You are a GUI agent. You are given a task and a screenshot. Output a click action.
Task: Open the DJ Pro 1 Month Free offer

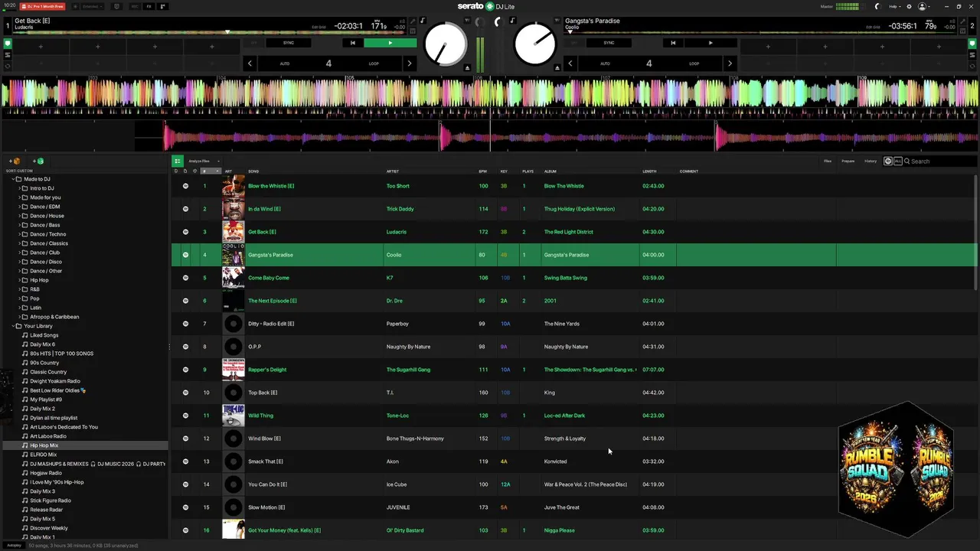(42, 6)
